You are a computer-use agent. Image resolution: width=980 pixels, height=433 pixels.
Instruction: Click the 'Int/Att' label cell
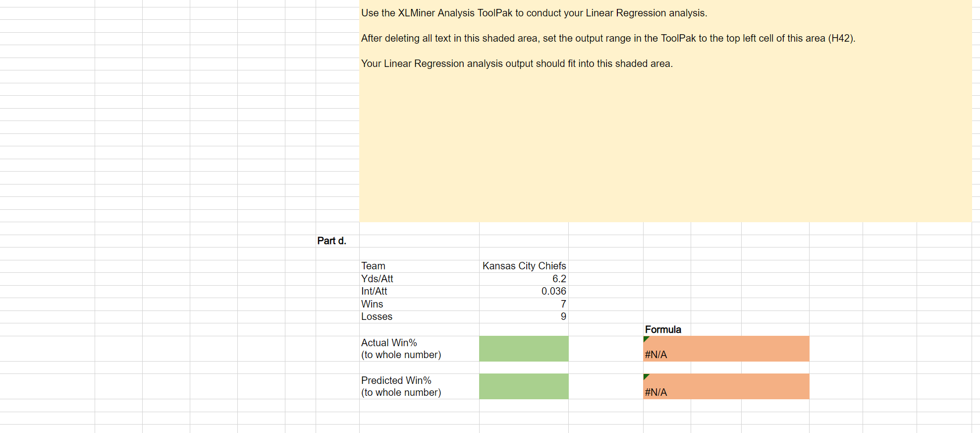[419, 292]
